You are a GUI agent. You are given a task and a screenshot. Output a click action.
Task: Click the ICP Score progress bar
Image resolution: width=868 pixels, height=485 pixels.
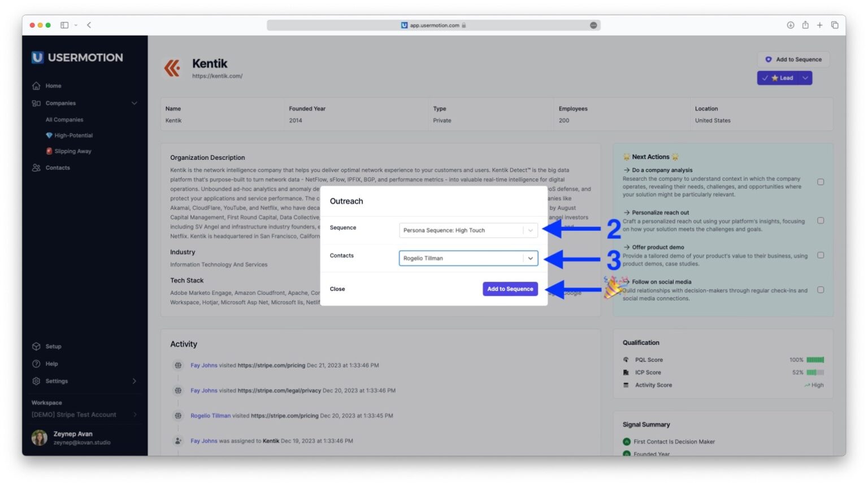814,372
